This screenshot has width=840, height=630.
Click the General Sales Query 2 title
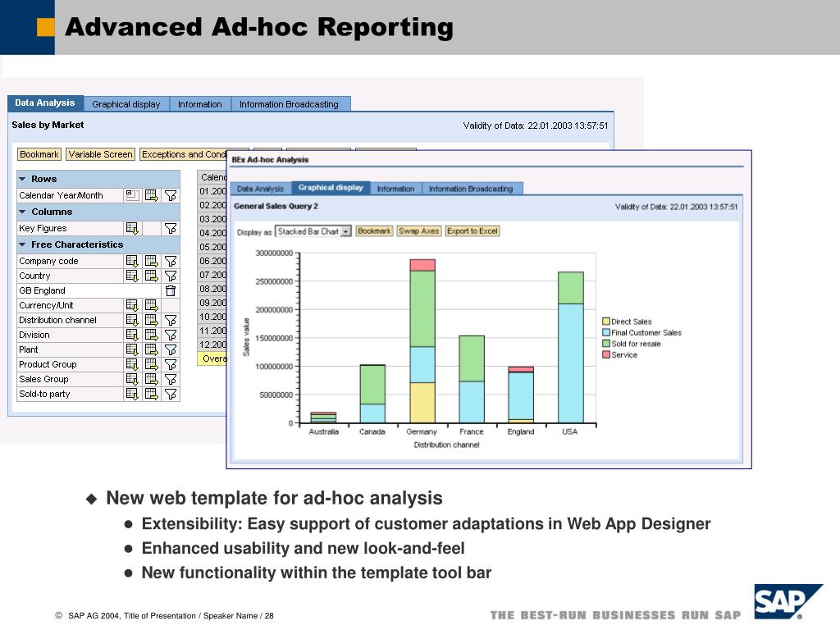coord(276,206)
